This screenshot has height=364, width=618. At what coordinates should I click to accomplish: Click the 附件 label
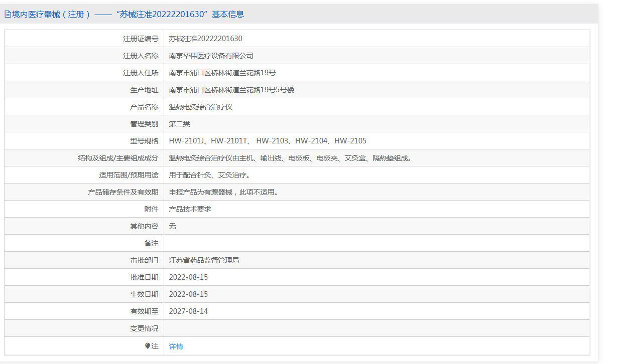(151, 209)
